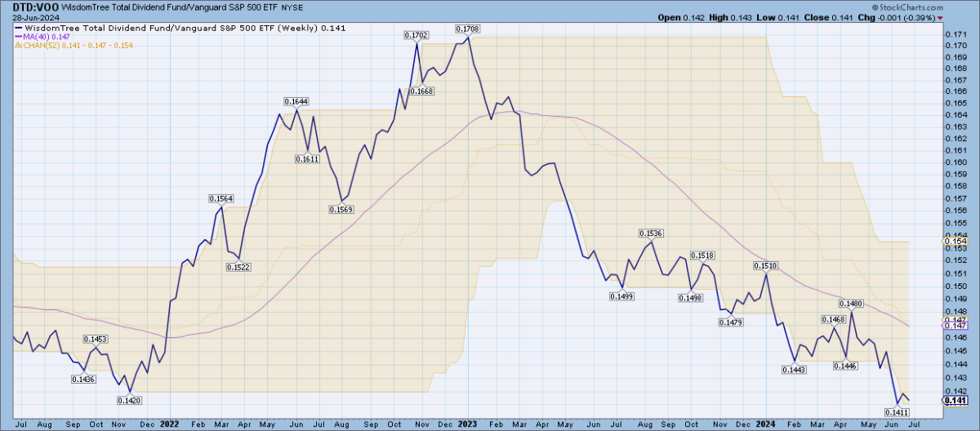Click the 0.1411 lowest price label
This screenshot has height=431, width=980.
pos(898,413)
